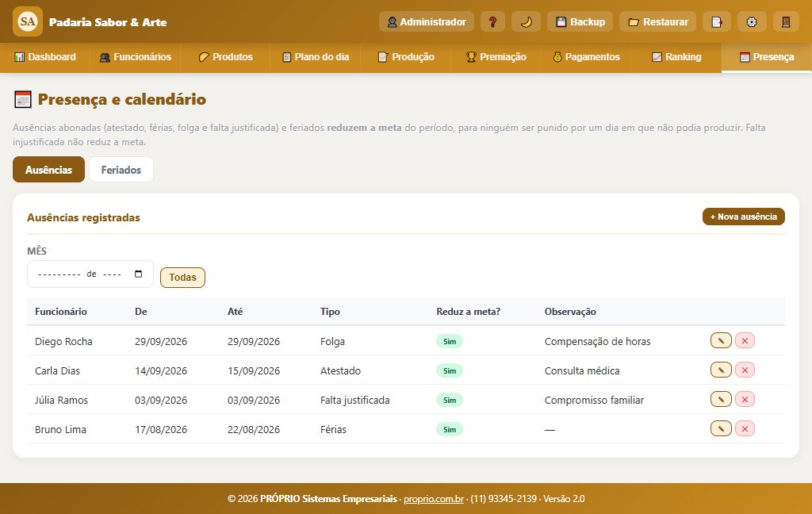
Task: Open the month picker calendar icon
Action: [x=138, y=274]
